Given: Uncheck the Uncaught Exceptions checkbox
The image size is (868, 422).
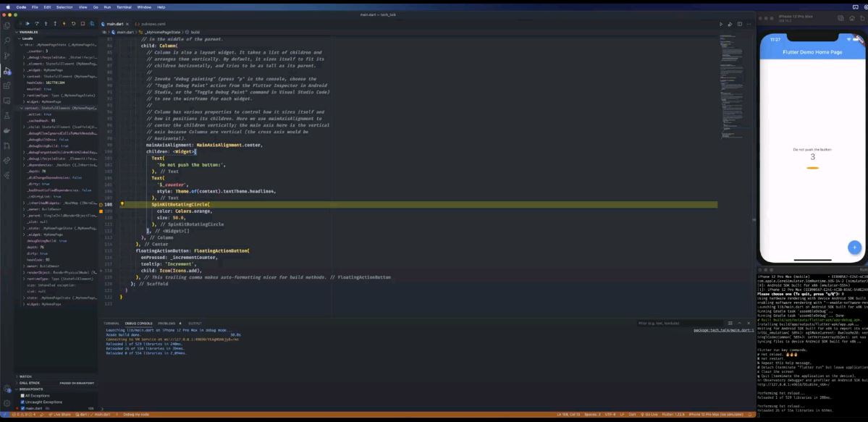Looking at the screenshot, I should (x=22, y=402).
